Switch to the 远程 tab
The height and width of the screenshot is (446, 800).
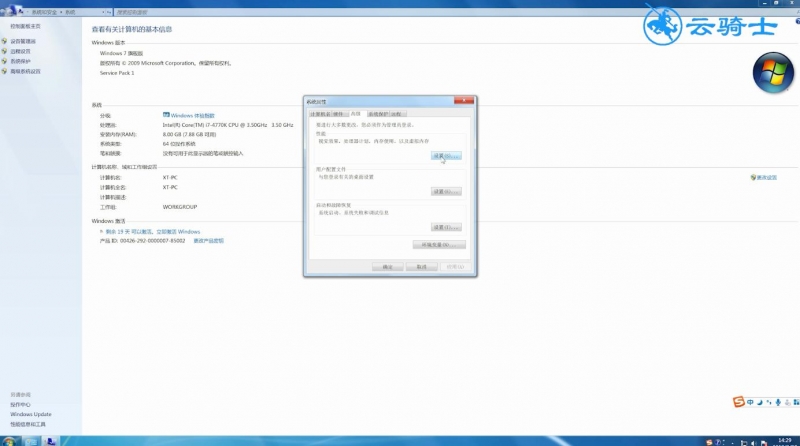pos(397,114)
